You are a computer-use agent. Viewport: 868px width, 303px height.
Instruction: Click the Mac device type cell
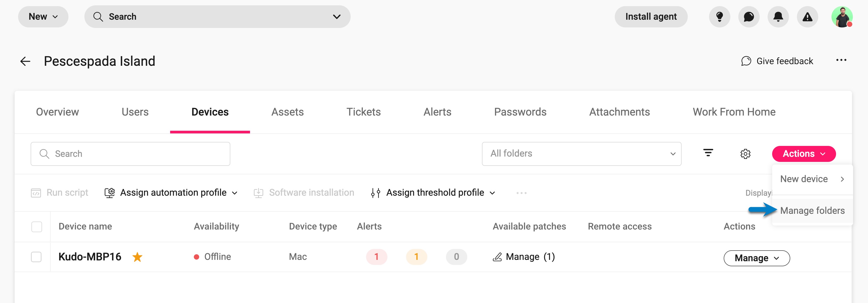coord(297,257)
